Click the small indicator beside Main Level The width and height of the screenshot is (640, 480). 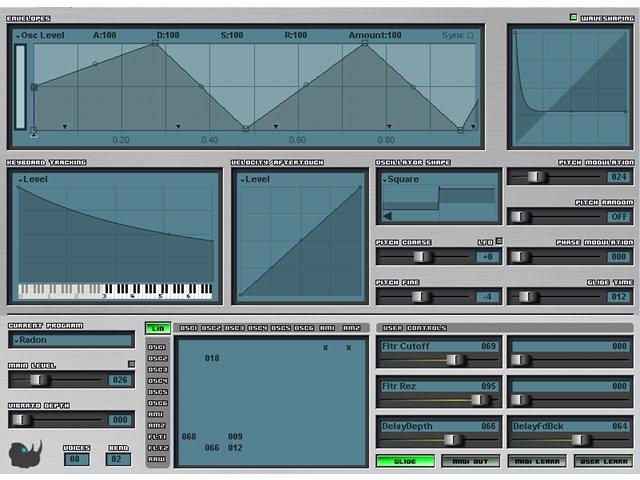131,364
